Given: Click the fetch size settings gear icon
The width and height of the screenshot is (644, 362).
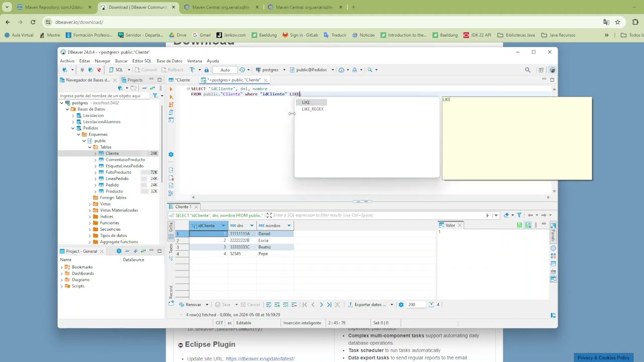Looking at the screenshot, I should click(401, 305).
